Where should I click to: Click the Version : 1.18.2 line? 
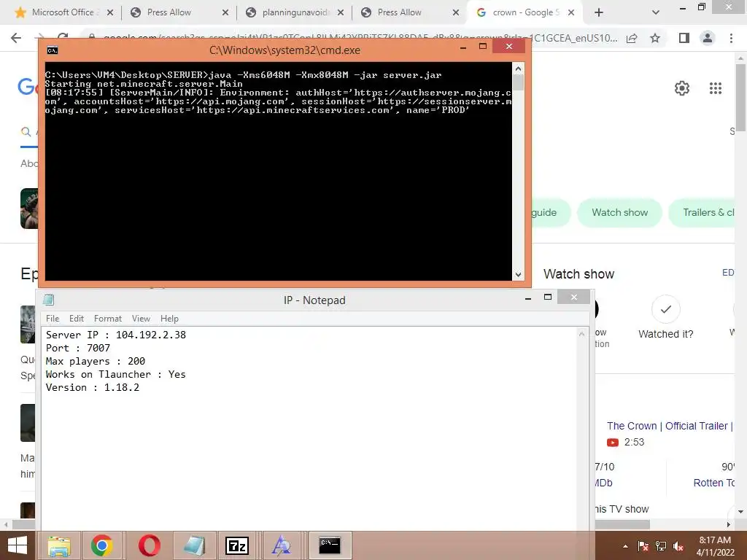coord(93,387)
